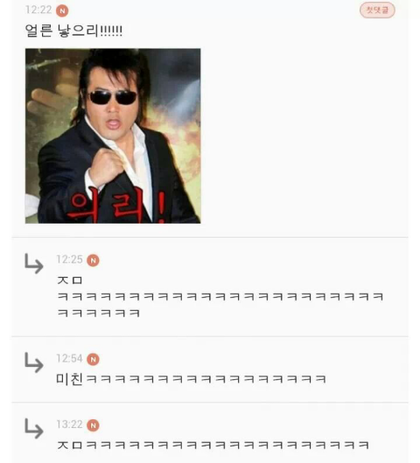Click the ㅈㅁㅋㅋㅋ text in the 13:22 reply
Viewport: 420px width, 463px height.
click(213, 445)
